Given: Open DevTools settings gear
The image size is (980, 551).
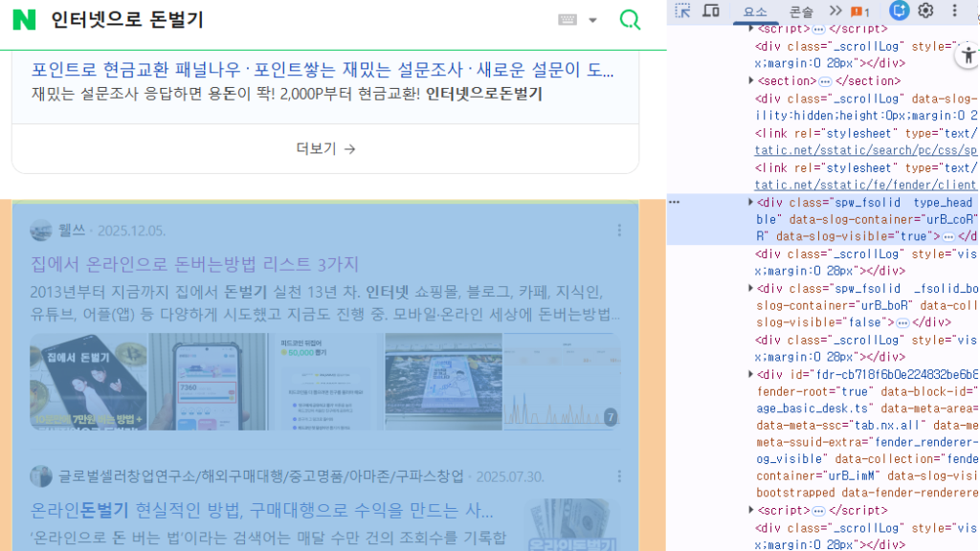Looking at the screenshot, I should (x=925, y=11).
